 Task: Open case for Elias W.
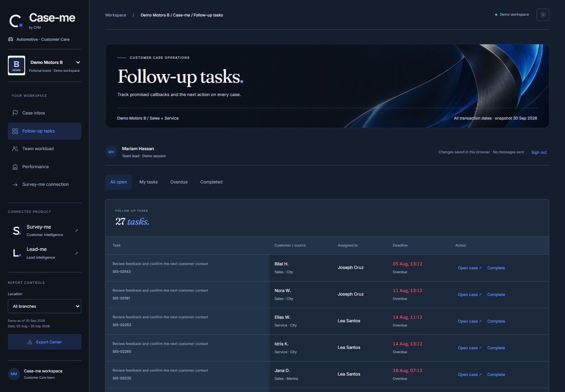pyautogui.click(x=470, y=321)
